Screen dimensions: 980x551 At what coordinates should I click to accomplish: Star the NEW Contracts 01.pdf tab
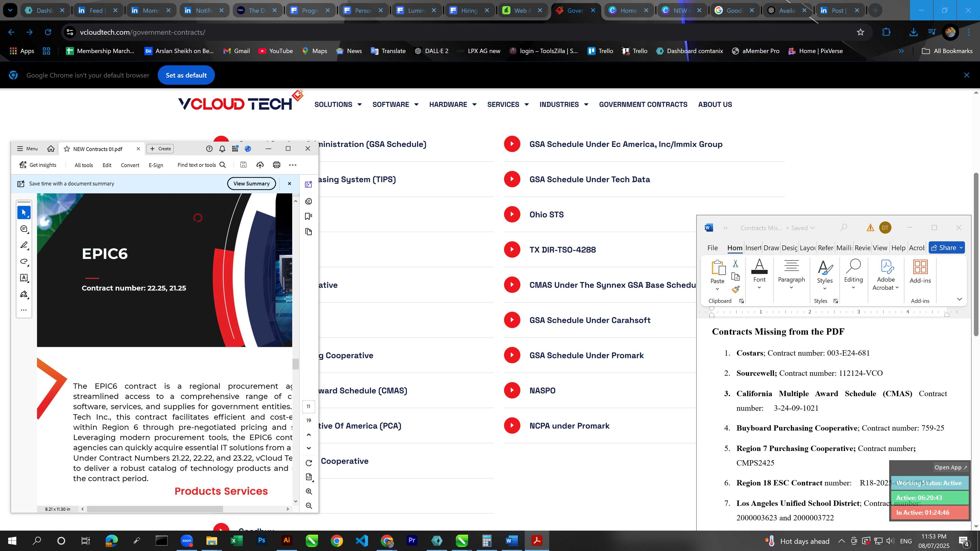(67, 149)
